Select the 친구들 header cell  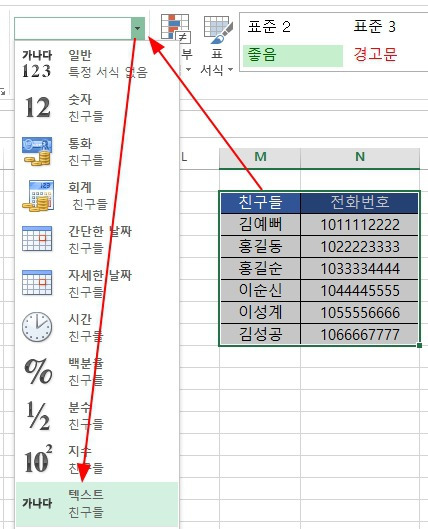(260, 202)
